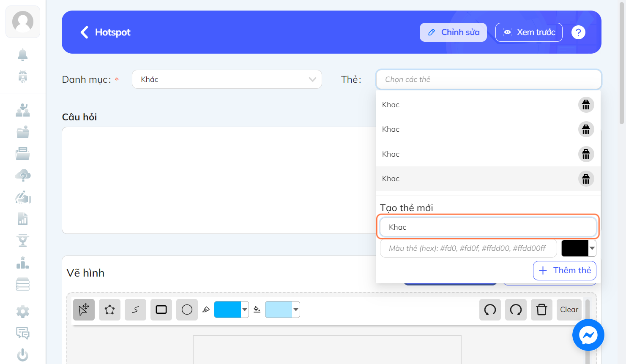
Task: Click the Thêm thẻ button
Action: tap(565, 270)
